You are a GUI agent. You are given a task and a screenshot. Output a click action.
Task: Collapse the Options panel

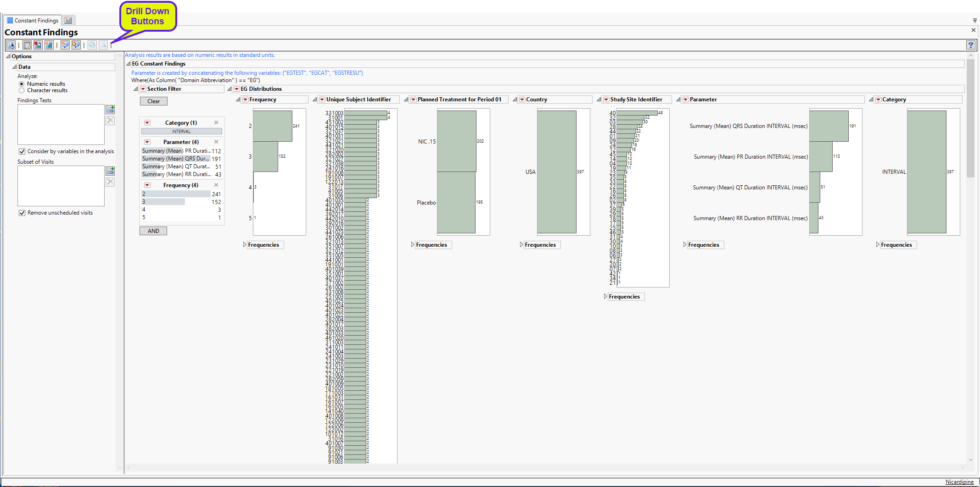click(8, 56)
